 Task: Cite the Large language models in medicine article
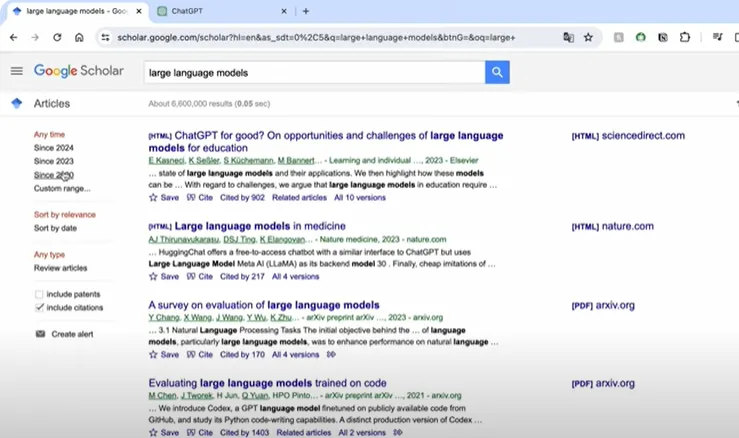click(x=200, y=276)
